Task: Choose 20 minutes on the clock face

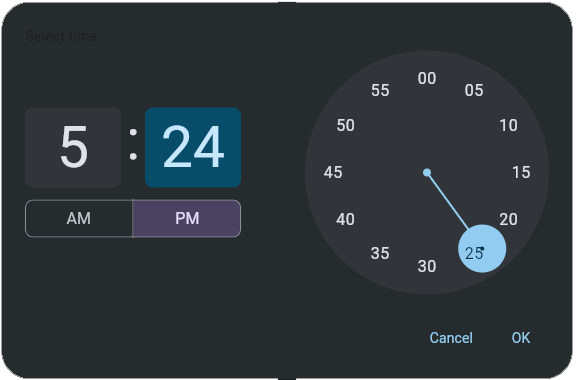Action: [508, 219]
